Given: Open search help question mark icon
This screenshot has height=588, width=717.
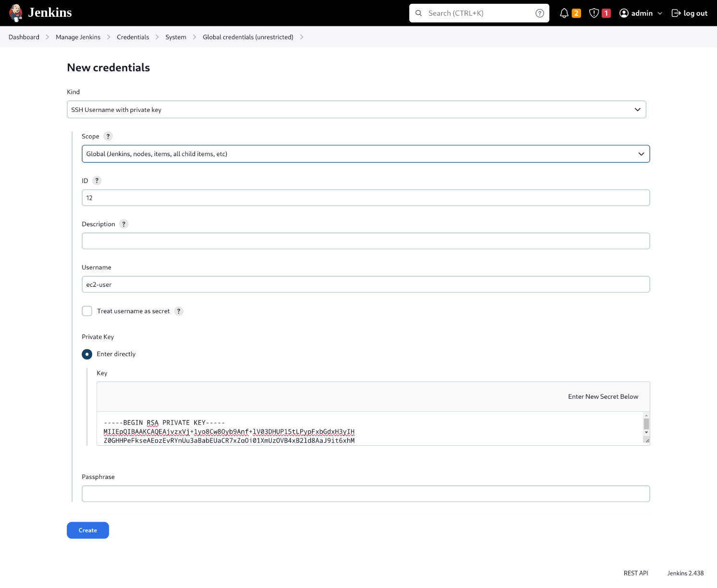Looking at the screenshot, I should click(x=540, y=13).
